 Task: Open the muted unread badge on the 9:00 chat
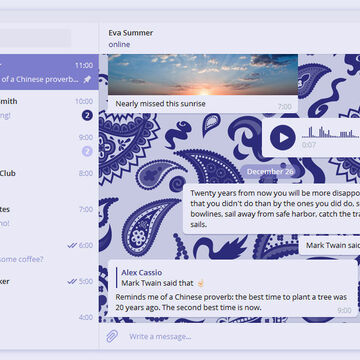click(87, 152)
